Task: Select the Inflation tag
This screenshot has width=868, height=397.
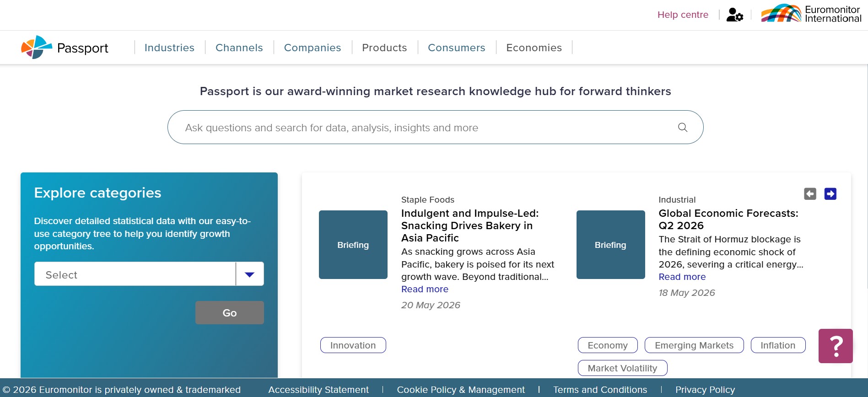Action: coord(778,345)
